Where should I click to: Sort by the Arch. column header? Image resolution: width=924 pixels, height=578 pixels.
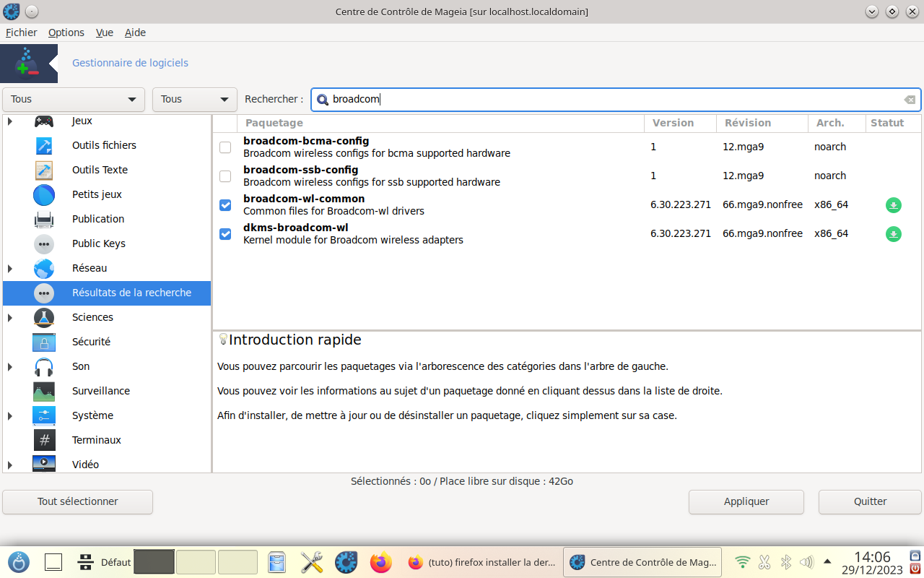point(837,123)
